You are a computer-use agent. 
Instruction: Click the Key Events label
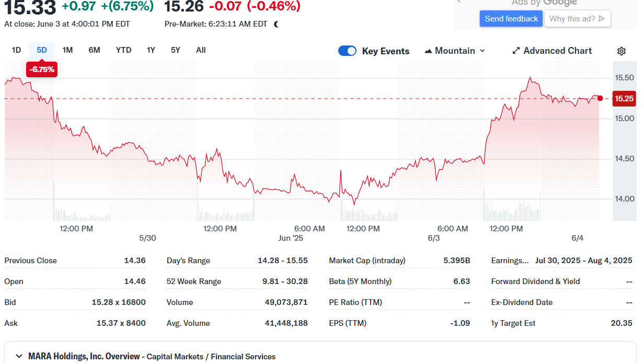point(386,51)
